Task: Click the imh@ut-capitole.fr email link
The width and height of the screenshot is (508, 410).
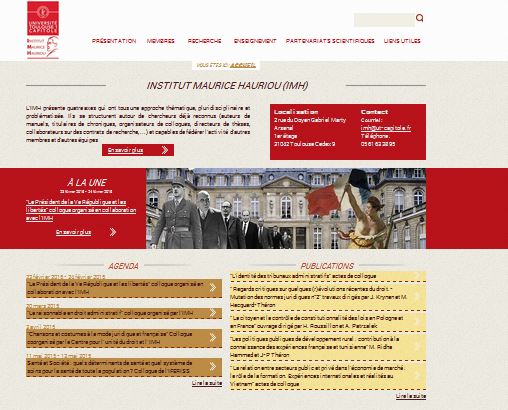Action: [386, 128]
